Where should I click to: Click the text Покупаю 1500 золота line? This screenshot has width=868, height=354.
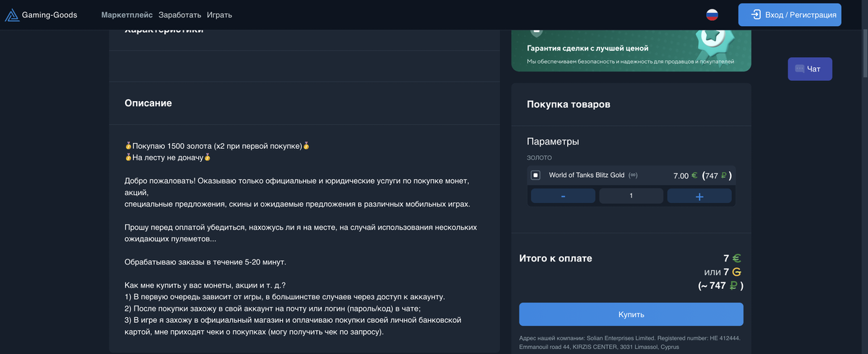(217, 146)
